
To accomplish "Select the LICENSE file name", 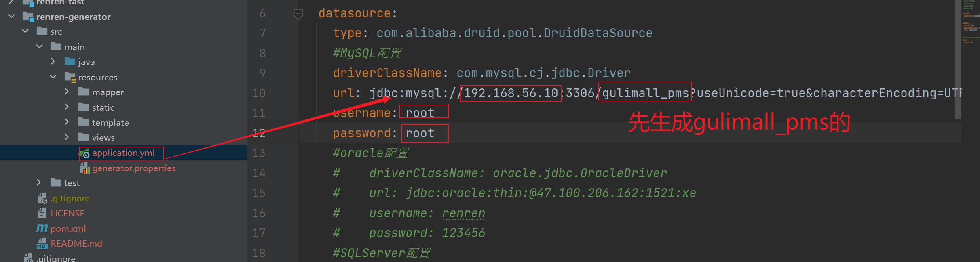I will click(68, 213).
